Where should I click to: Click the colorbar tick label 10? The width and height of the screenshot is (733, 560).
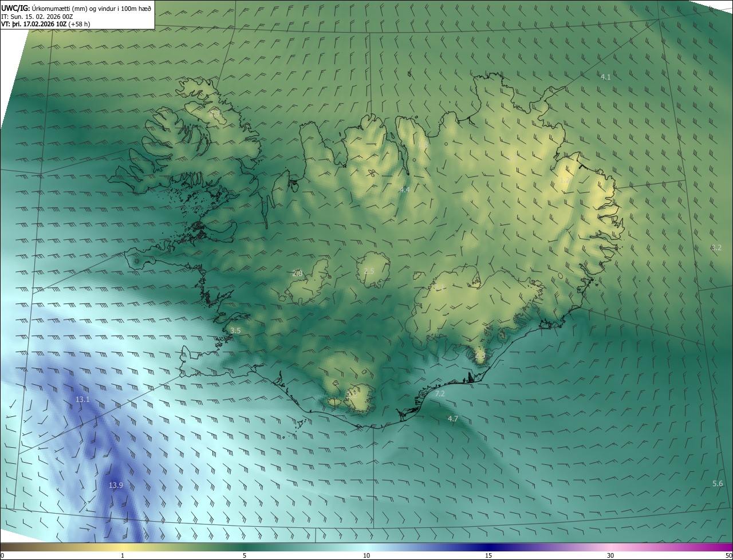point(366,556)
